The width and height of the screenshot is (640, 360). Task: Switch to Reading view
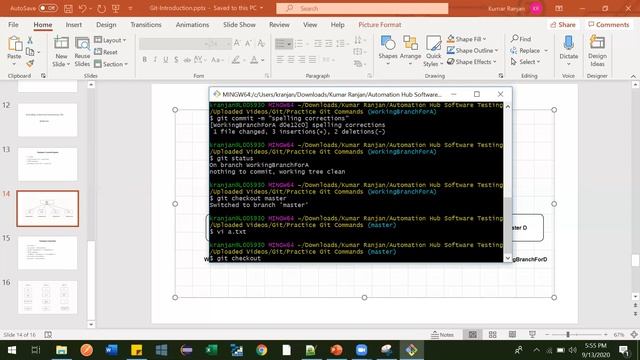coord(512,334)
